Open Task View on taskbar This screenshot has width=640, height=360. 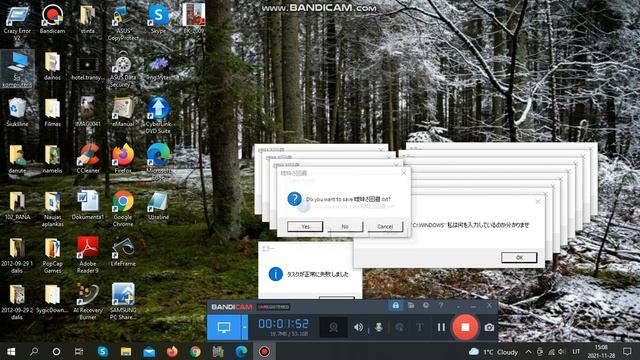click(x=79, y=351)
